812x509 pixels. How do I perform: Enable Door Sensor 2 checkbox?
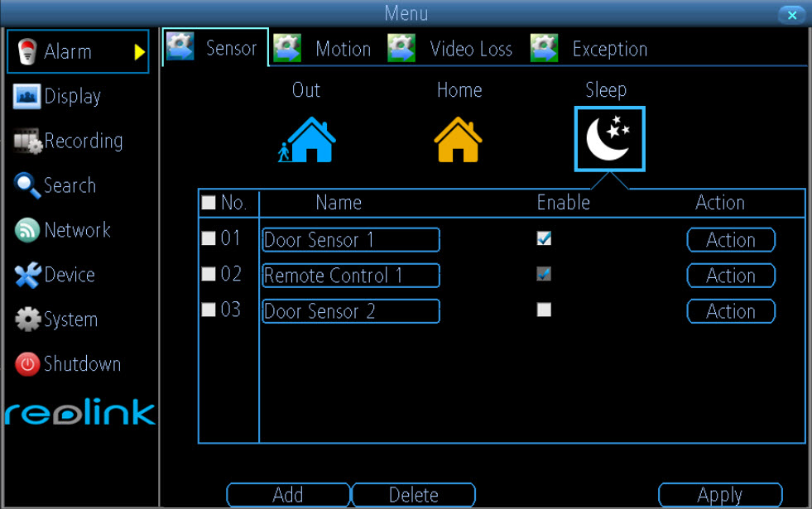coord(544,310)
